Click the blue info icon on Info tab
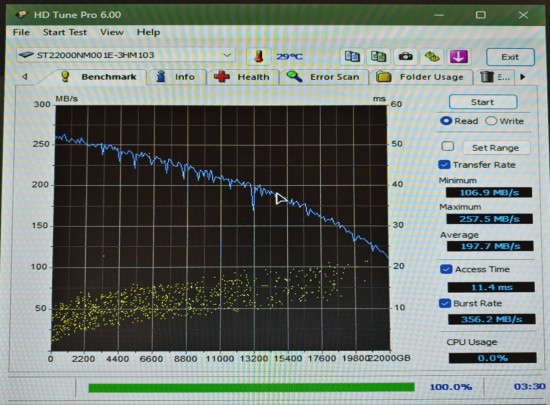 tap(161, 76)
